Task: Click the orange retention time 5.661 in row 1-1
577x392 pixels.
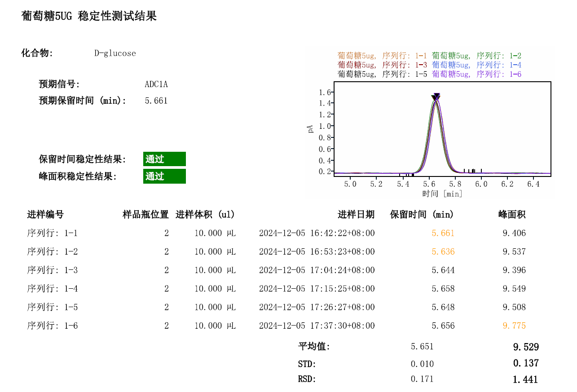Action: tap(443, 233)
